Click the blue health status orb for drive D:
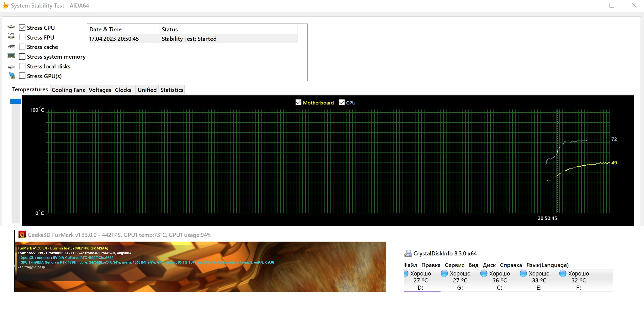 coord(406,273)
